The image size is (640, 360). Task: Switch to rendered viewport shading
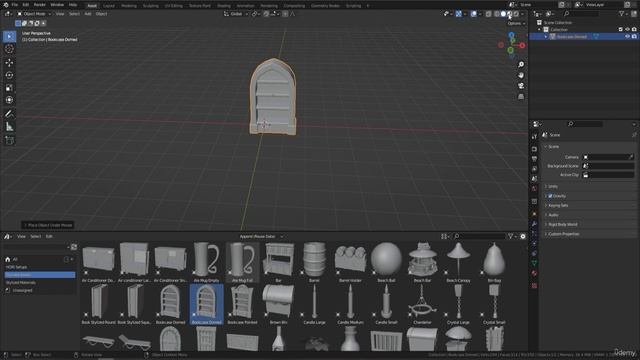516,14
